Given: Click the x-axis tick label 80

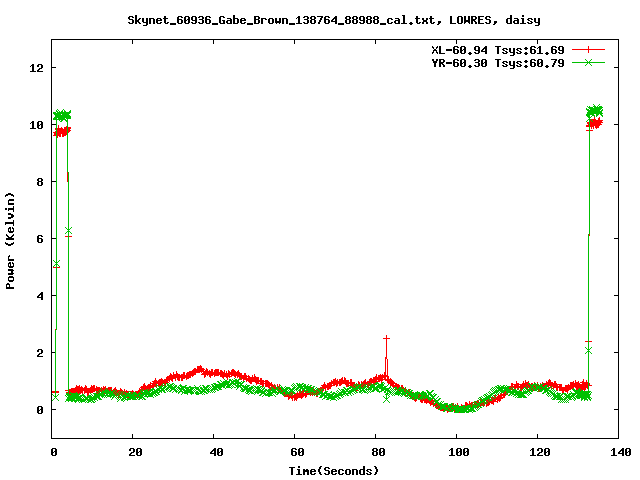Looking at the screenshot, I should tap(378, 452).
